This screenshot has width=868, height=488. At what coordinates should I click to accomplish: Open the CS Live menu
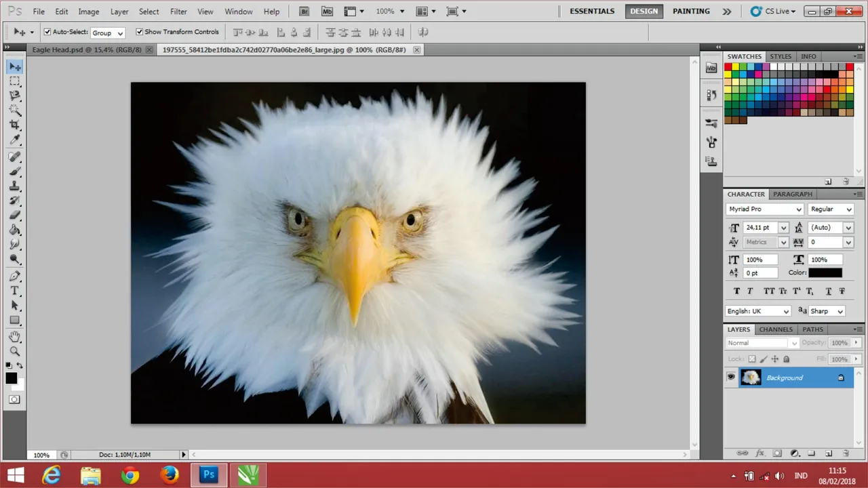[x=774, y=12]
